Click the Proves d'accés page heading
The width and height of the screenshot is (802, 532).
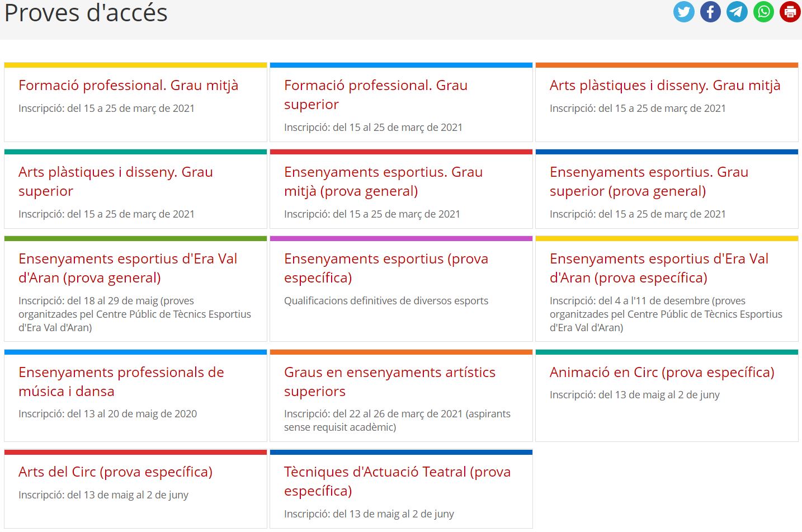[x=86, y=13]
